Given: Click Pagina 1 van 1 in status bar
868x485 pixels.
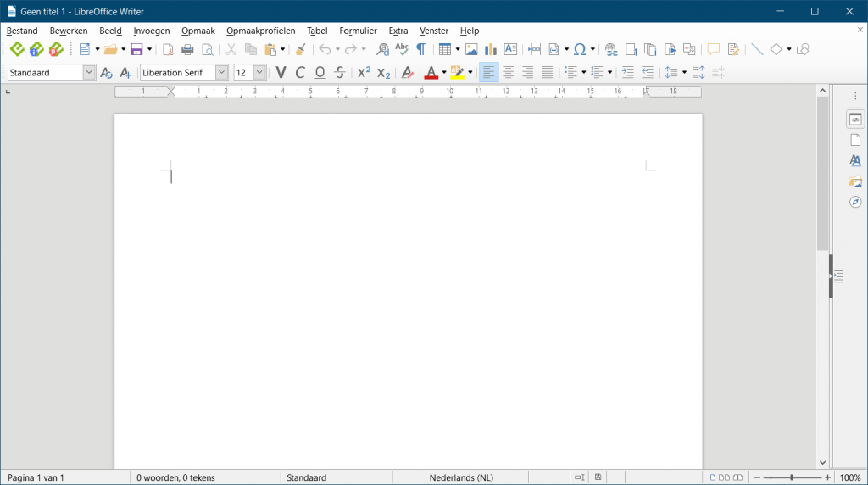Looking at the screenshot, I should point(36,477).
